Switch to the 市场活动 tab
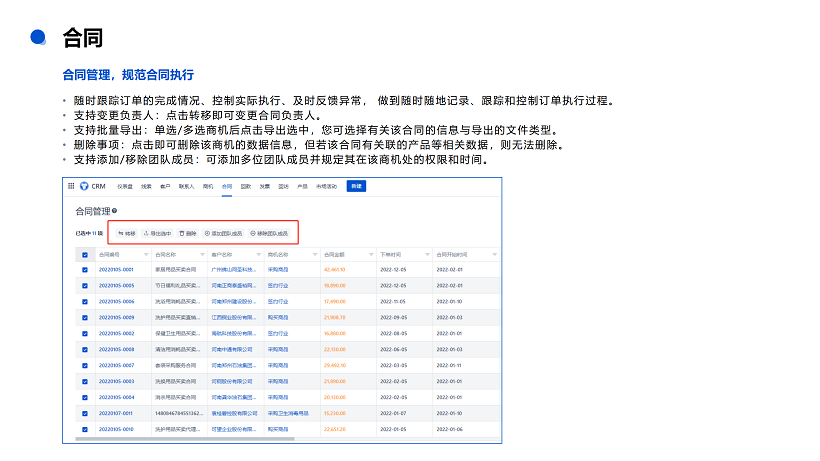This screenshot has height=461, width=820. 326,186
